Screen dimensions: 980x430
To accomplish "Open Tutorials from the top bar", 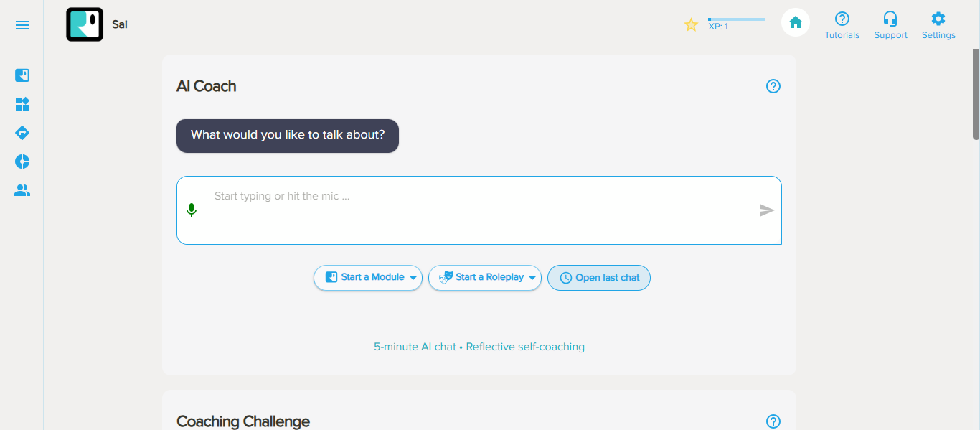I will (x=842, y=25).
